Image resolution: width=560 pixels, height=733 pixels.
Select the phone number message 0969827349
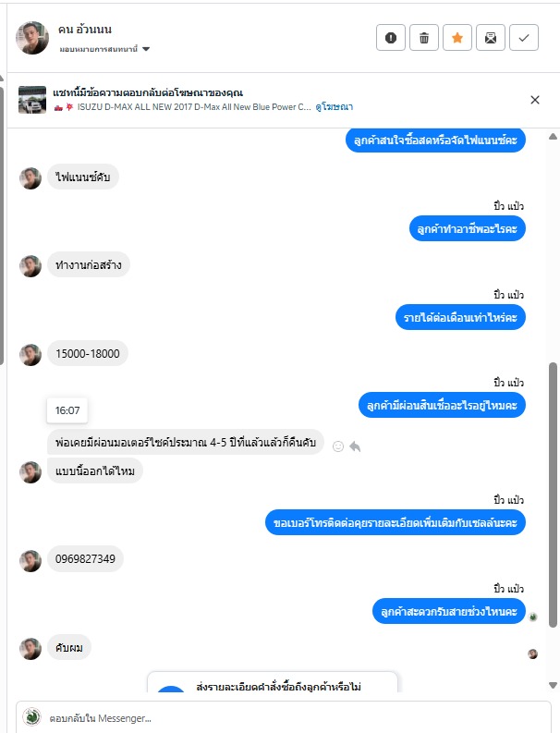click(x=85, y=558)
